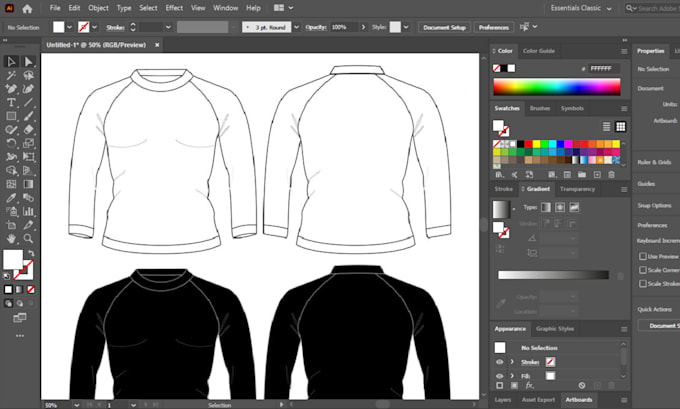
Task: Toggle Fill visibility in Appearance panel
Action: click(x=500, y=376)
